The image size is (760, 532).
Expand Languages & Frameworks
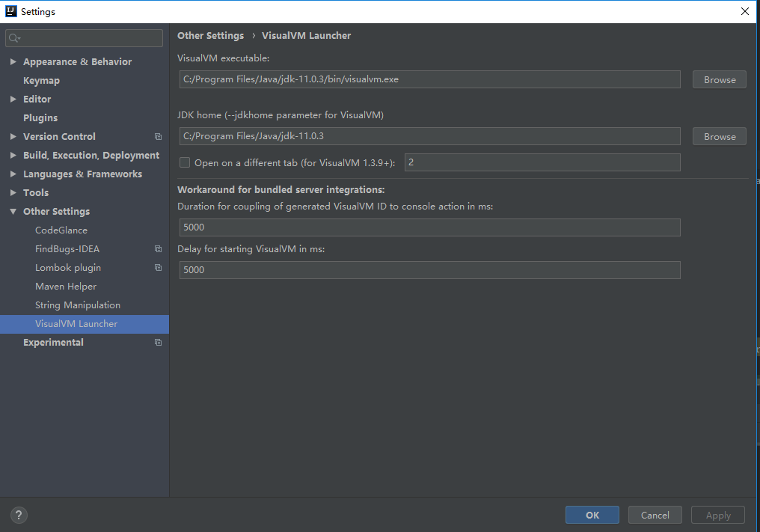(x=13, y=174)
